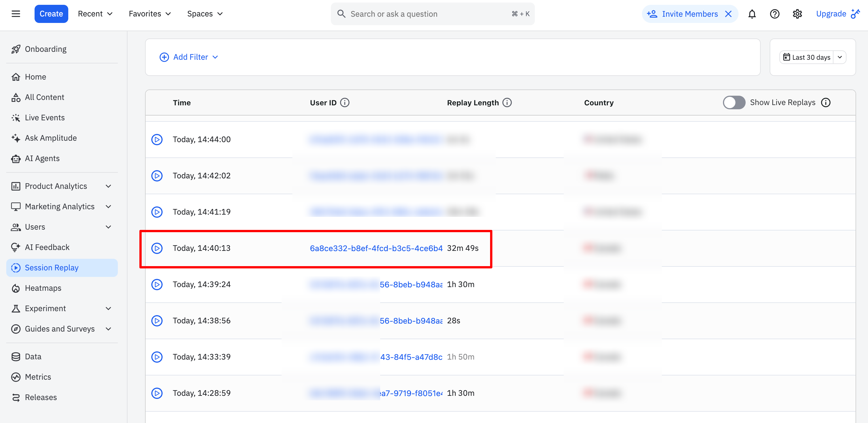868x423 pixels.
Task: Dismiss the Invite Members pill
Action: coord(728,14)
